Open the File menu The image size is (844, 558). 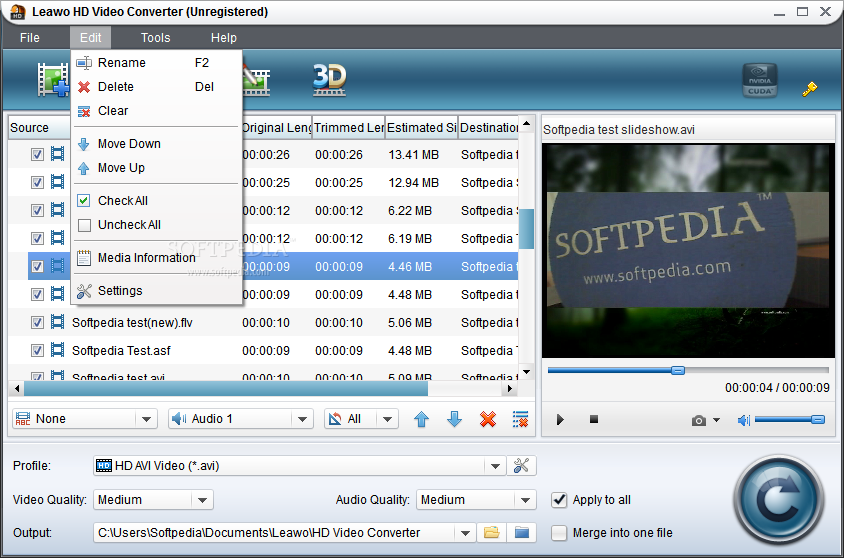point(30,38)
